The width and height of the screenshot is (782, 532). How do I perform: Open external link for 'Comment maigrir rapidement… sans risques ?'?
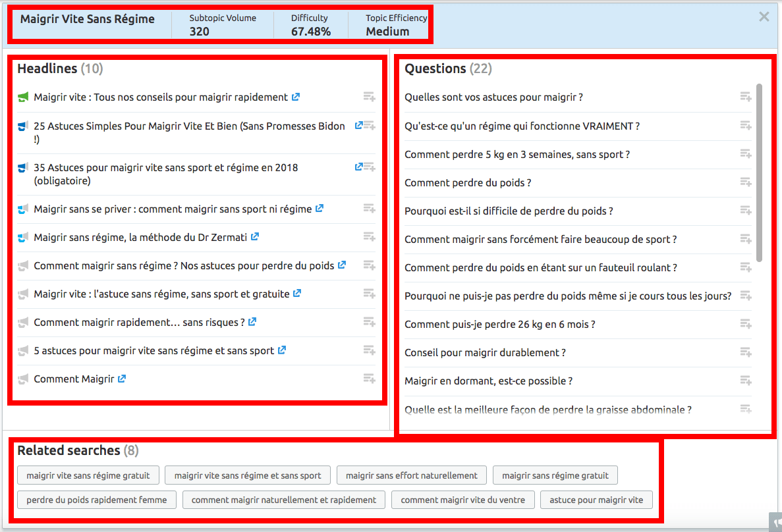[252, 322]
